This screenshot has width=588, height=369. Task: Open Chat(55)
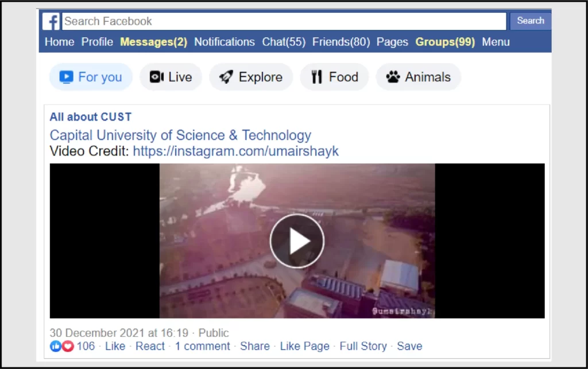(x=284, y=42)
